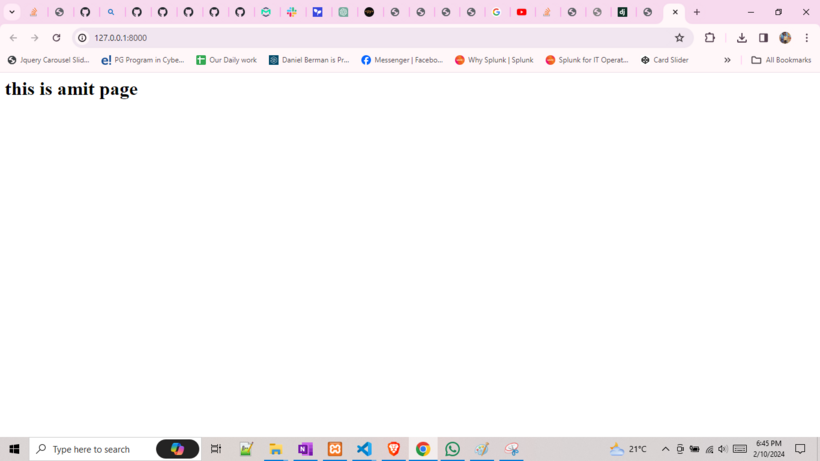Open Chrome three-dot menu
Viewport: 820px width, 461px height.
[x=806, y=38]
